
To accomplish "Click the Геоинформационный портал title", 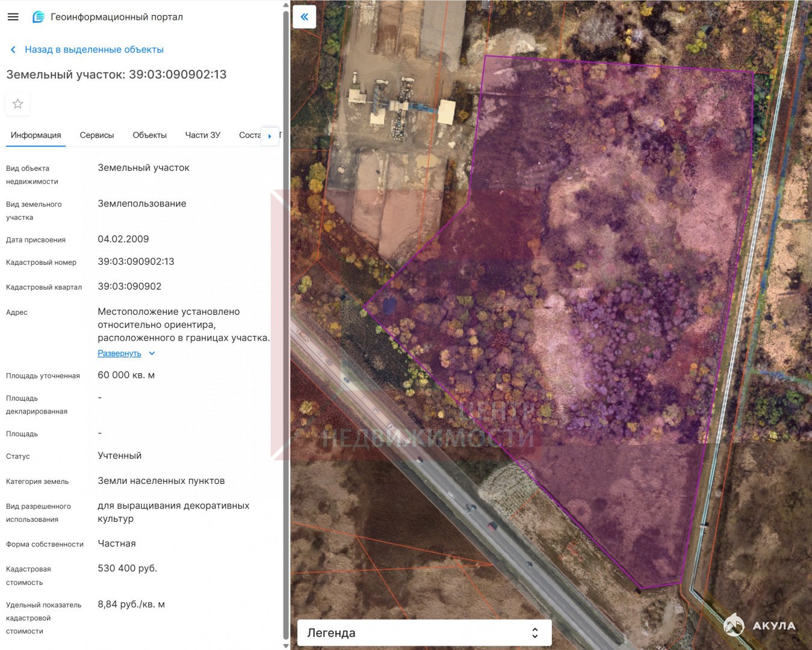I will (x=117, y=17).
